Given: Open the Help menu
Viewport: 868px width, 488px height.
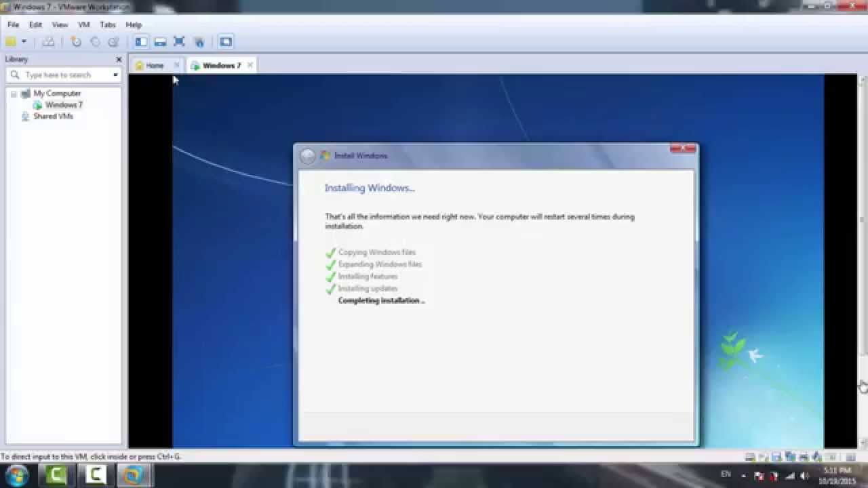Looking at the screenshot, I should [x=134, y=24].
